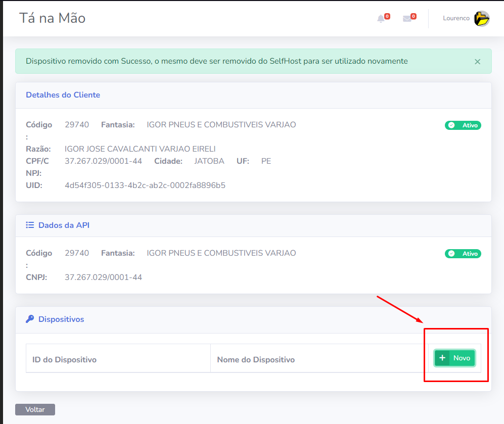Image resolution: width=504 pixels, height=424 pixels.
Task: Click the Tá na Mão title
Action: click(52, 18)
